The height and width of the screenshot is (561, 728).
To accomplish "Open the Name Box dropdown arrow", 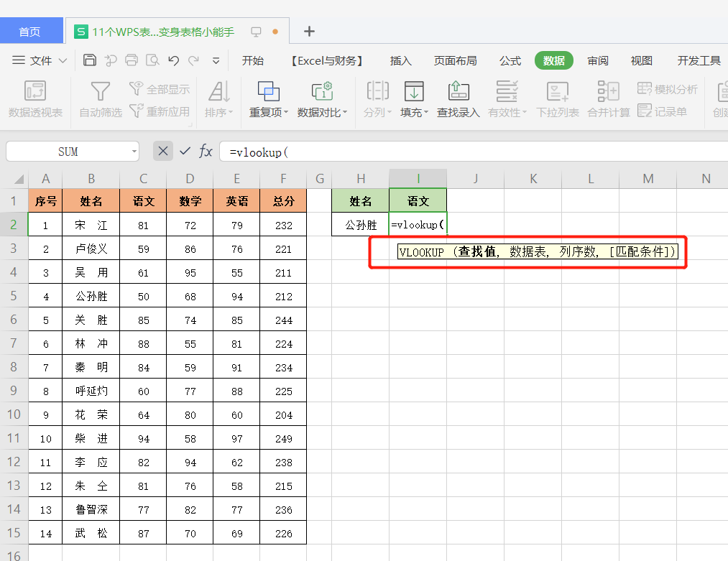I will [x=134, y=152].
